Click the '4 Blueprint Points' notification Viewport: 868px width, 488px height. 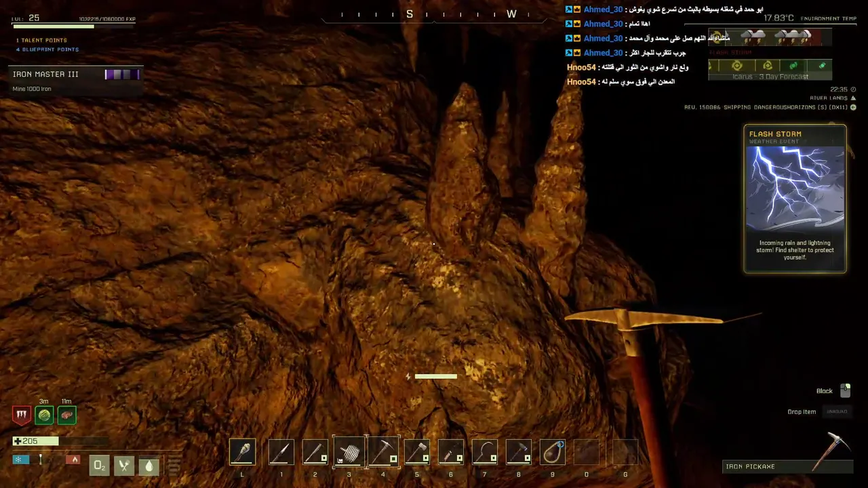coord(47,49)
